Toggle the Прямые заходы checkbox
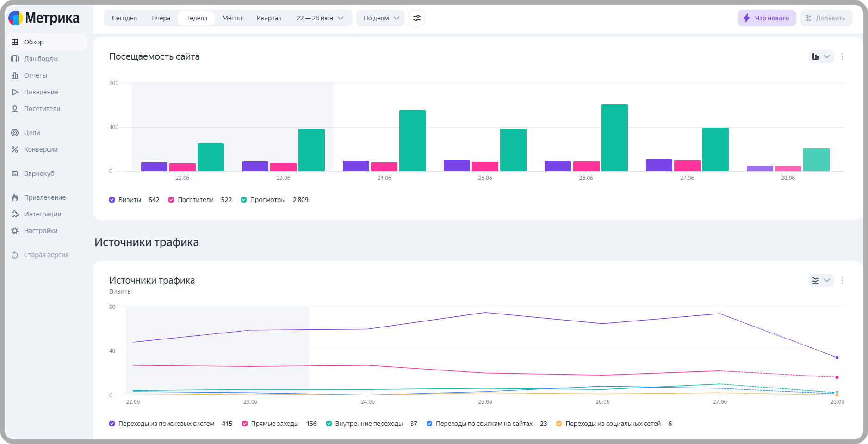Screen dimensions: 868x444 245,424
